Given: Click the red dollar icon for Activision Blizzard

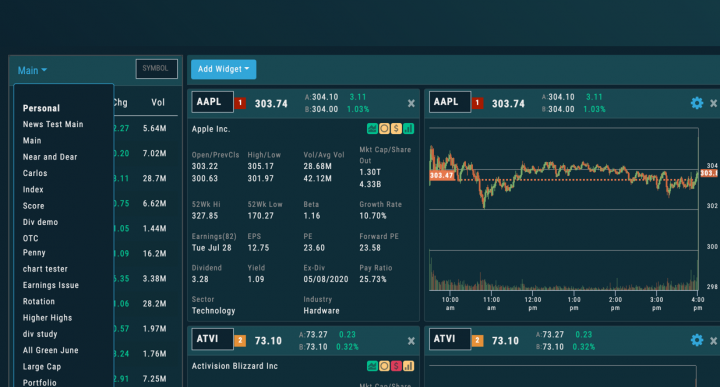Looking at the screenshot, I should [x=396, y=366].
